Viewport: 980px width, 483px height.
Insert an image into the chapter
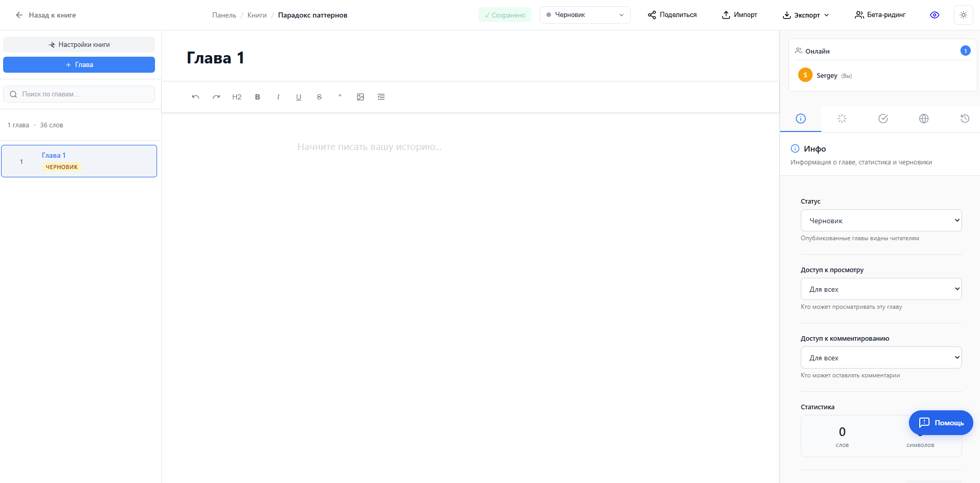click(x=360, y=97)
